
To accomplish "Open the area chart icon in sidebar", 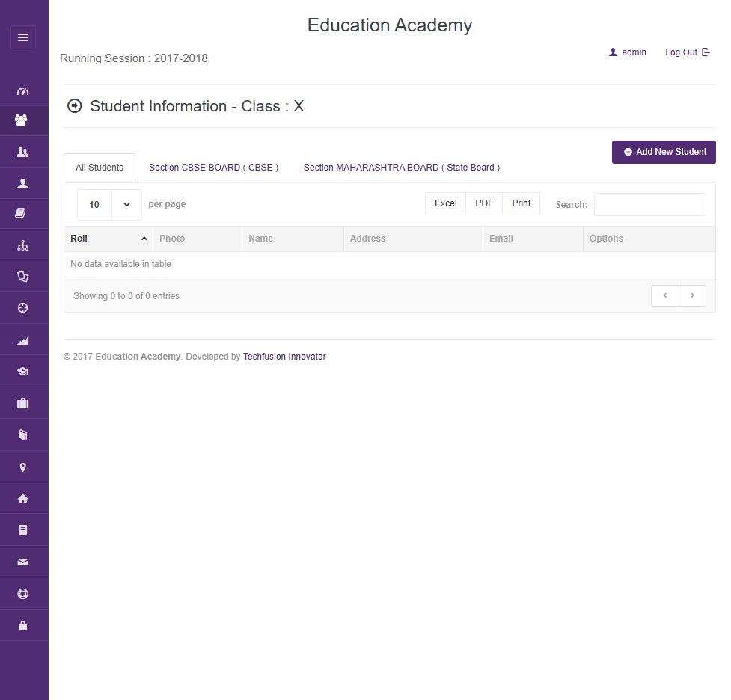I will click(x=23, y=341).
